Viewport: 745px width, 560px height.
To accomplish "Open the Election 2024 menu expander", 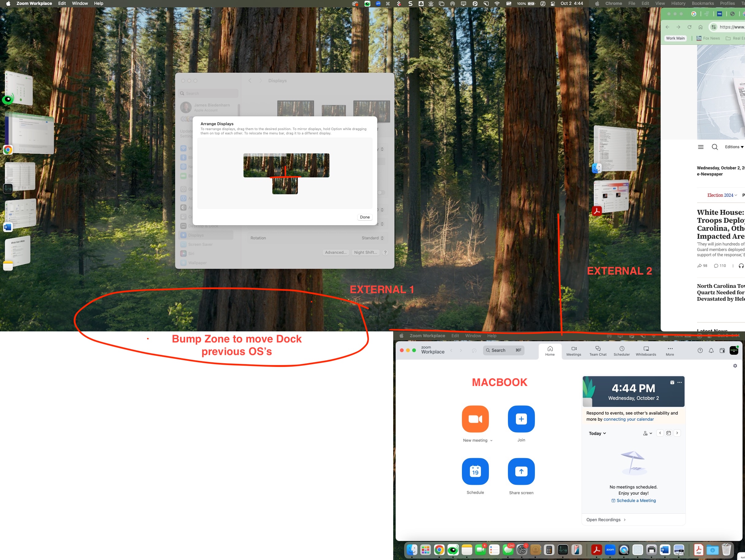I will point(735,195).
